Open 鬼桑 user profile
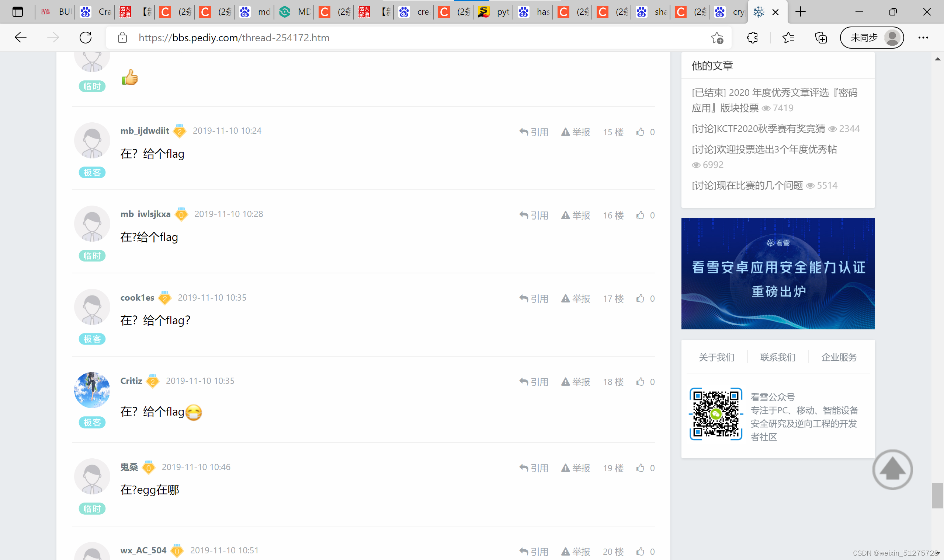The width and height of the screenshot is (944, 560). 129,467
